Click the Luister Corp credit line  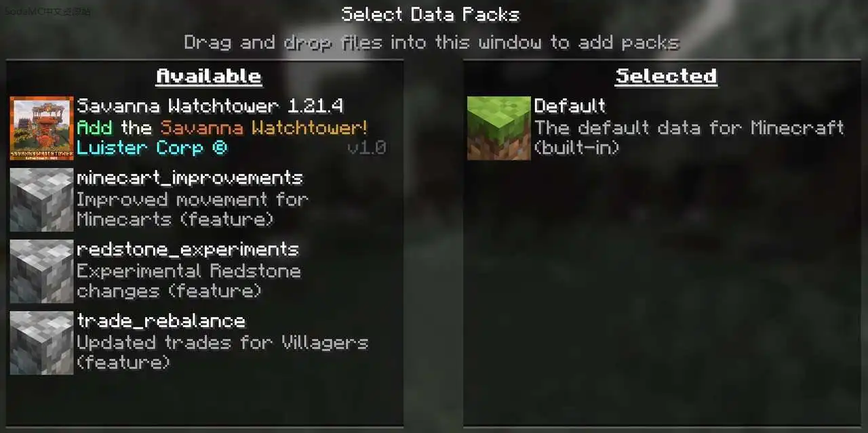pos(152,148)
